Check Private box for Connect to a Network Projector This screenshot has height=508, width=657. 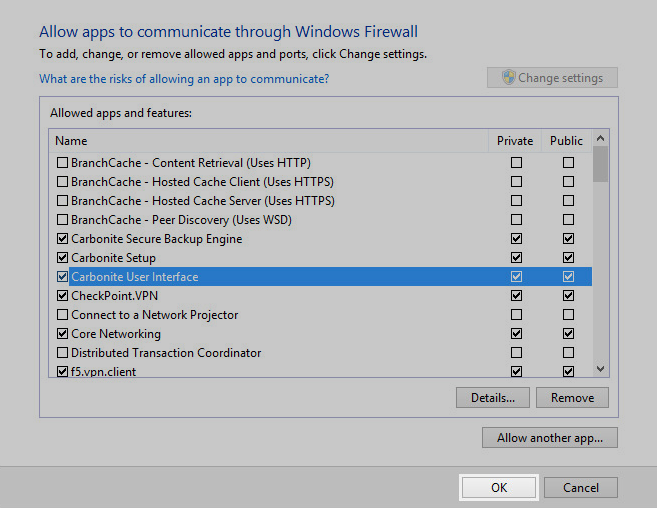516,315
